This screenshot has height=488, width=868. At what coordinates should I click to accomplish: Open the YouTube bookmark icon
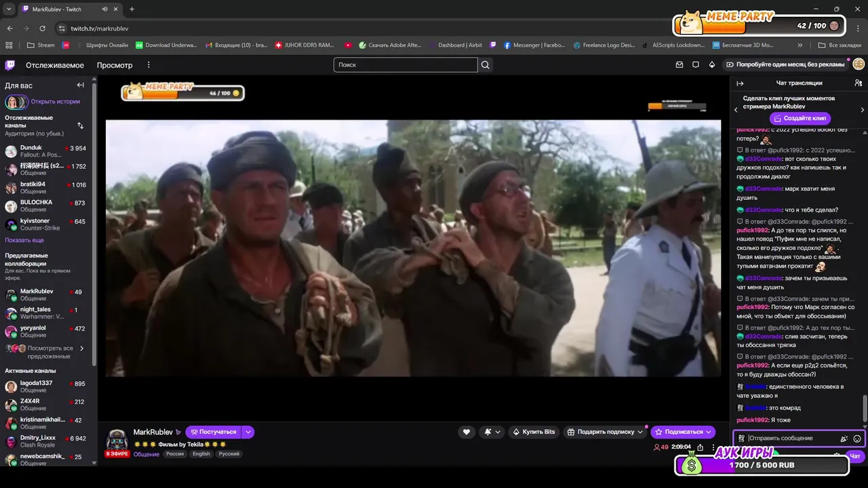point(348,45)
